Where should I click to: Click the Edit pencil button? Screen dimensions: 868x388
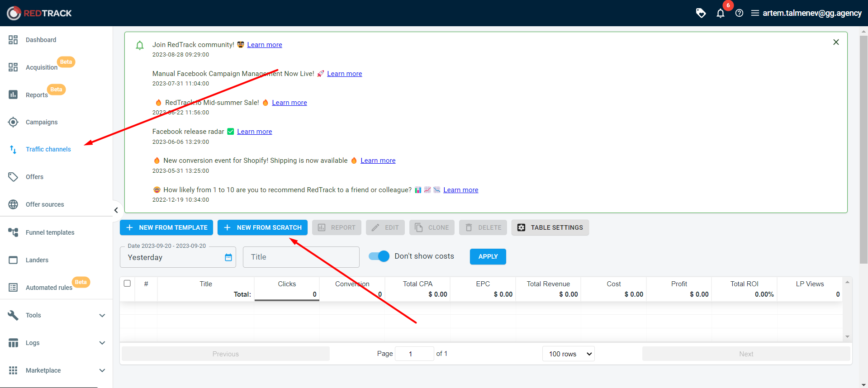tap(385, 227)
